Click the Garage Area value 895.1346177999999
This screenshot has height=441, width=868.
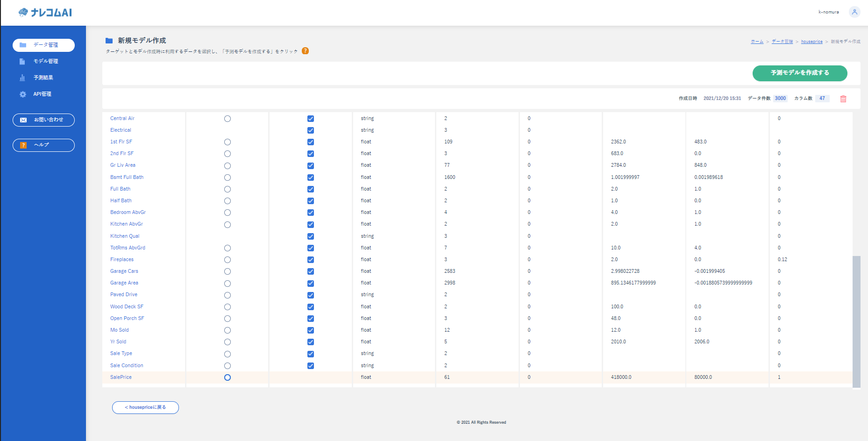point(633,283)
